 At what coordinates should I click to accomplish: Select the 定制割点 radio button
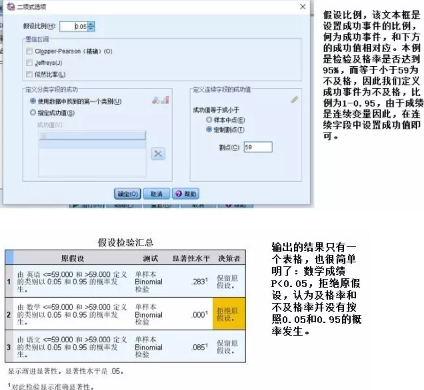[209, 129]
